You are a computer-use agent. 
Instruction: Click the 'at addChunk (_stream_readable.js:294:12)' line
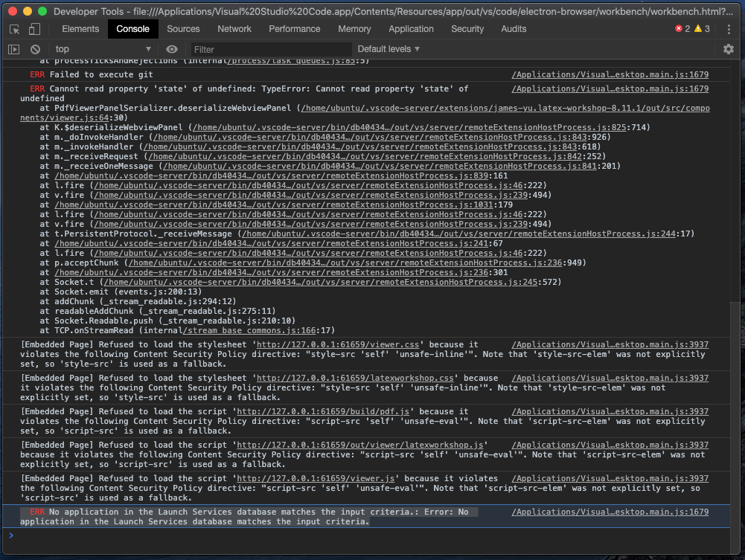pyautogui.click(x=138, y=301)
